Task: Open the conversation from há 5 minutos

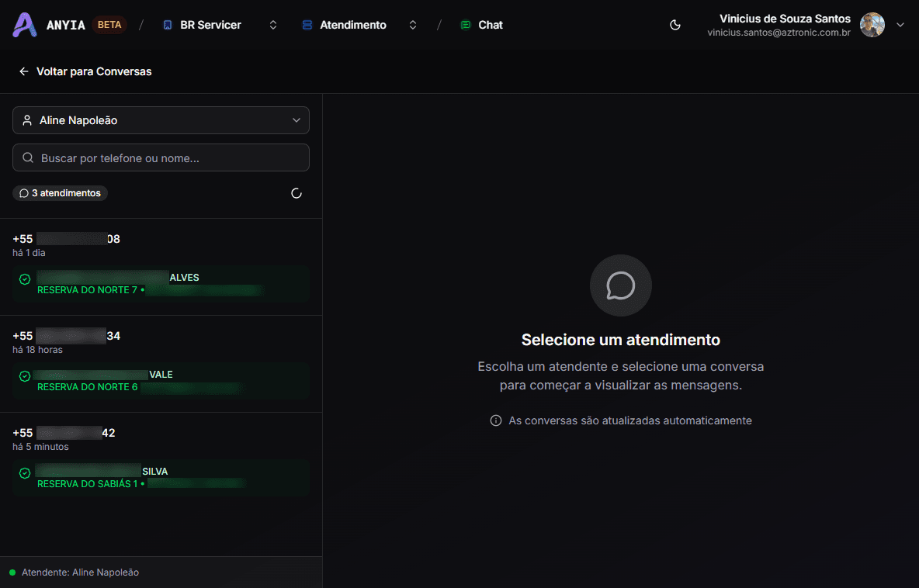Action: point(161,461)
